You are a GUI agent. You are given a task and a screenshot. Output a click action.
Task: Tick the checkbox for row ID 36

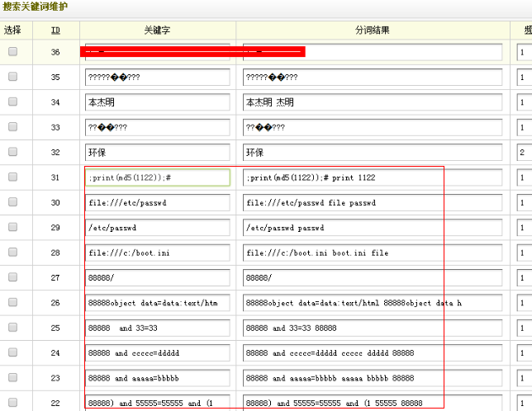tap(12, 52)
